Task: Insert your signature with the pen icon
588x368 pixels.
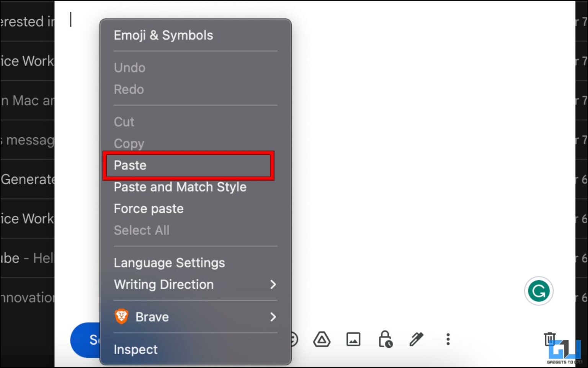Action: click(416, 339)
